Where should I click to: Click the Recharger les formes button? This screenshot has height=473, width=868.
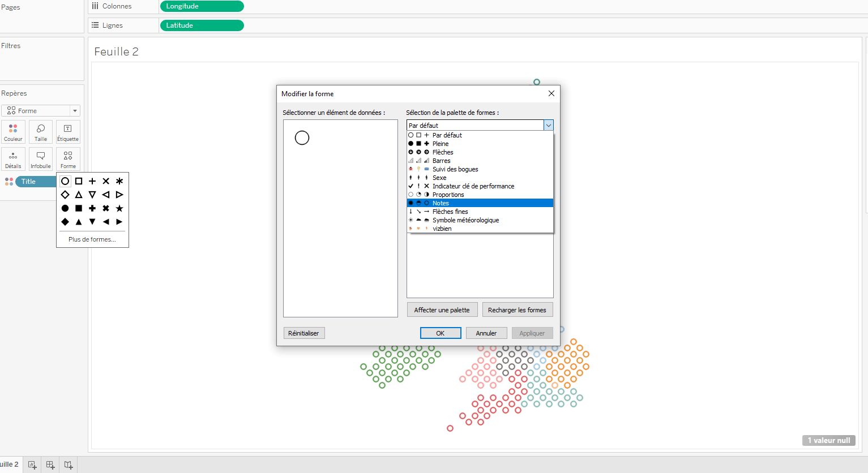pos(517,310)
